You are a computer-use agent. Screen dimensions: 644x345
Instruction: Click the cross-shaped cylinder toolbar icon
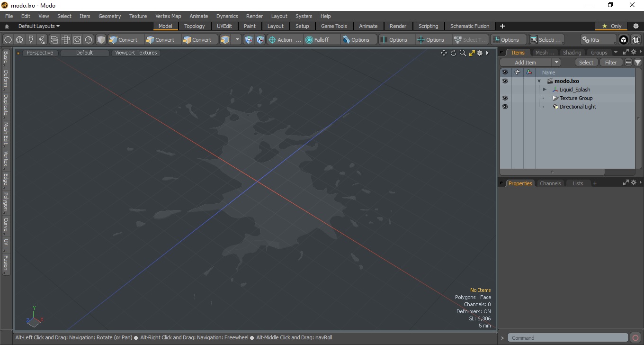[x=66, y=40]
